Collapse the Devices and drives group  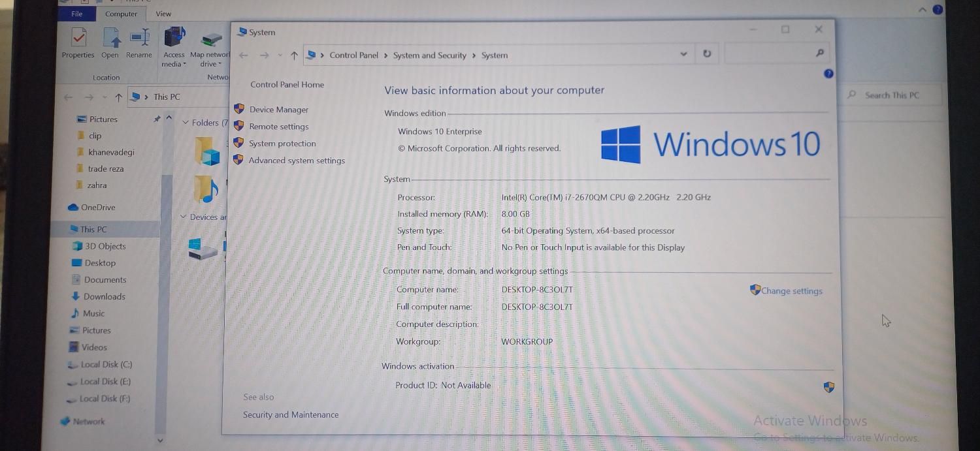coord(184,217)
